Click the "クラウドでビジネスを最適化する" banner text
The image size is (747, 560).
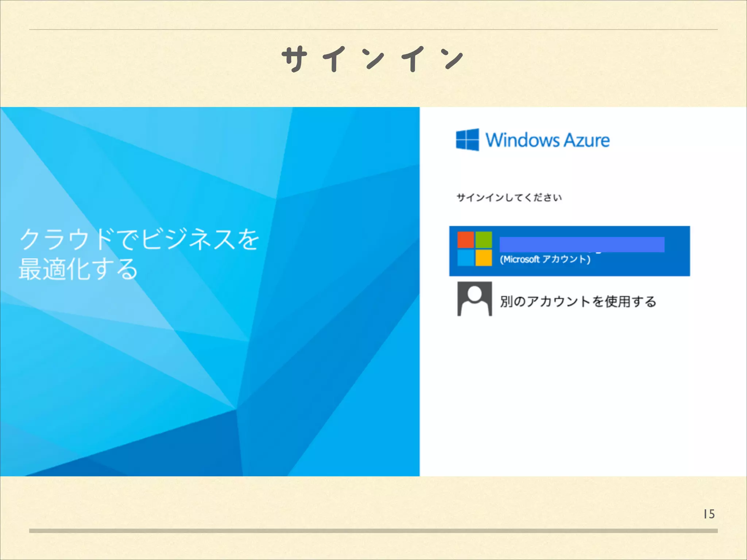coord(139,254)
